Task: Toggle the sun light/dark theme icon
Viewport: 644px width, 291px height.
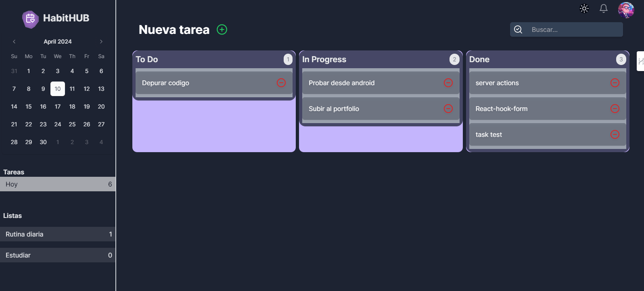Action: click(584, 8)
